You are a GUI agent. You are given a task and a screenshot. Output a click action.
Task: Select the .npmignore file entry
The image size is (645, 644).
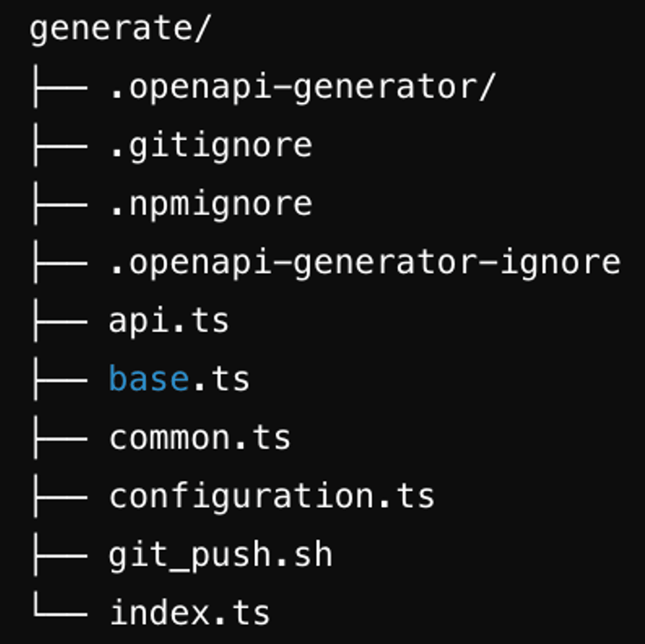tap(211, 205)
